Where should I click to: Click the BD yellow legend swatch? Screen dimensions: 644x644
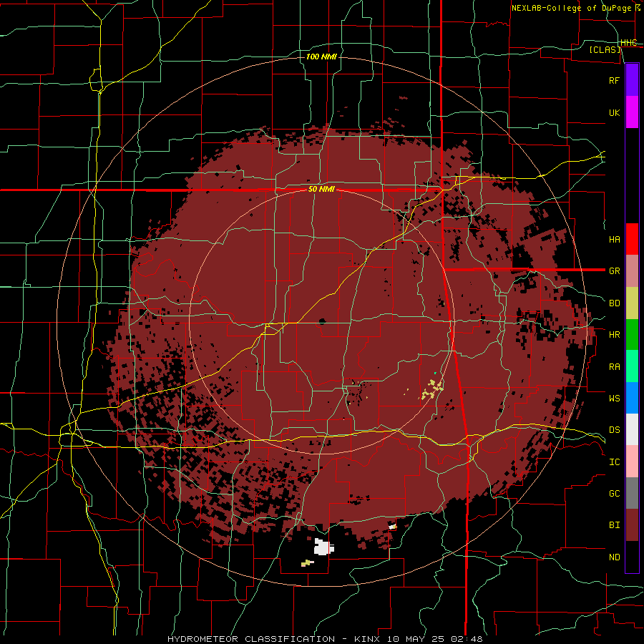tap(632, 303)
